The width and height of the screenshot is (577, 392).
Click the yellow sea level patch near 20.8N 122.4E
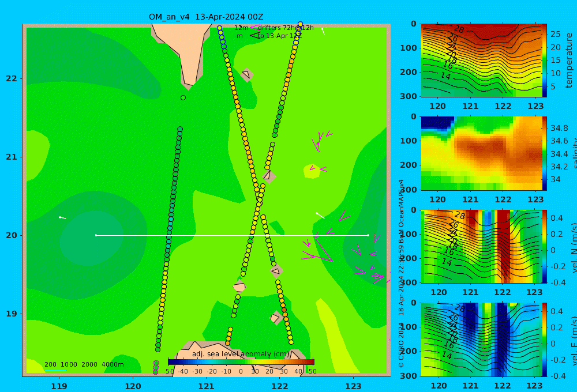312,171
